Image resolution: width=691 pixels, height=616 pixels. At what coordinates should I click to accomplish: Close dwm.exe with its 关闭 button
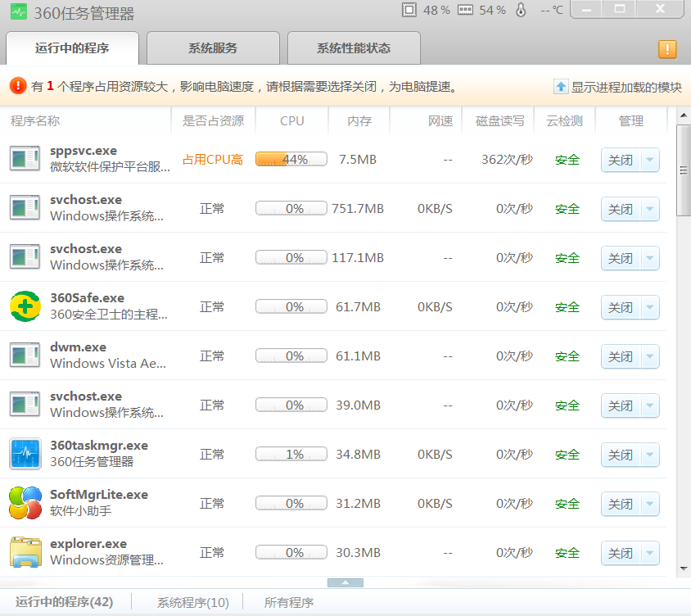pos(621,356)
